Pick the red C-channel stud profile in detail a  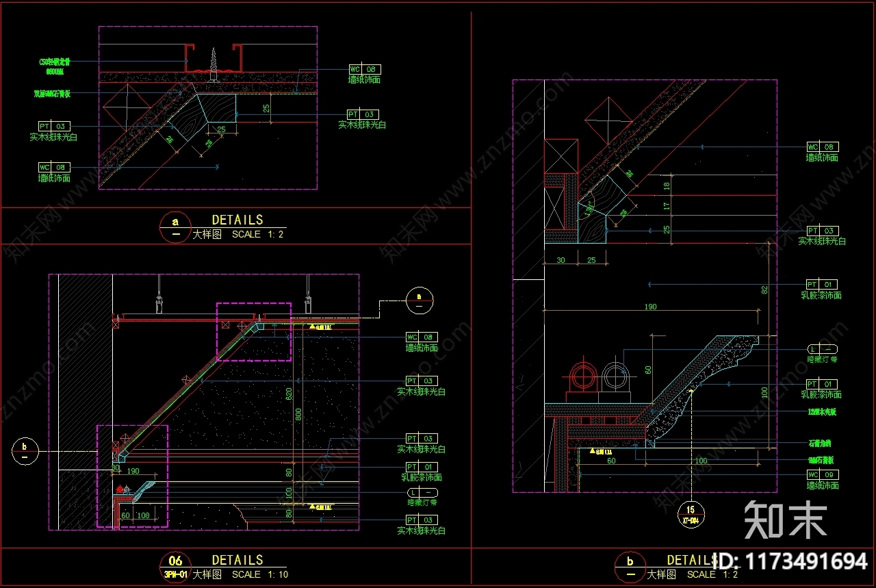point(215,58)
